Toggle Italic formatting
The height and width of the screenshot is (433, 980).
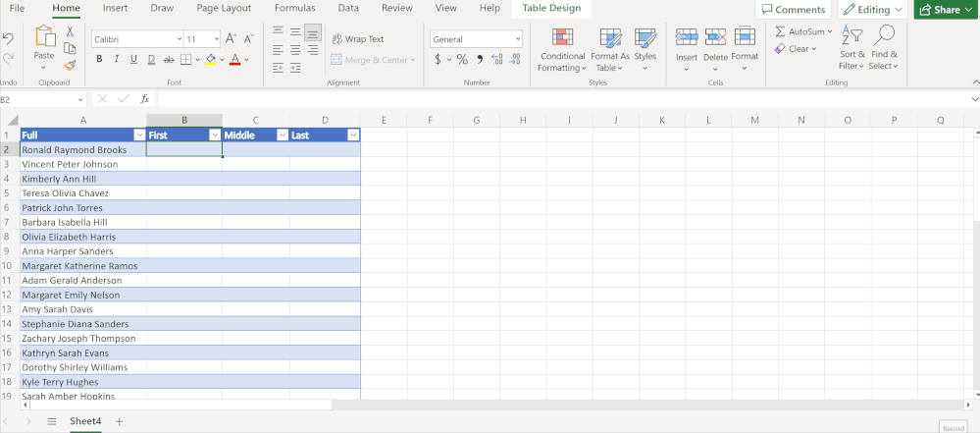[x=117, y=60]
